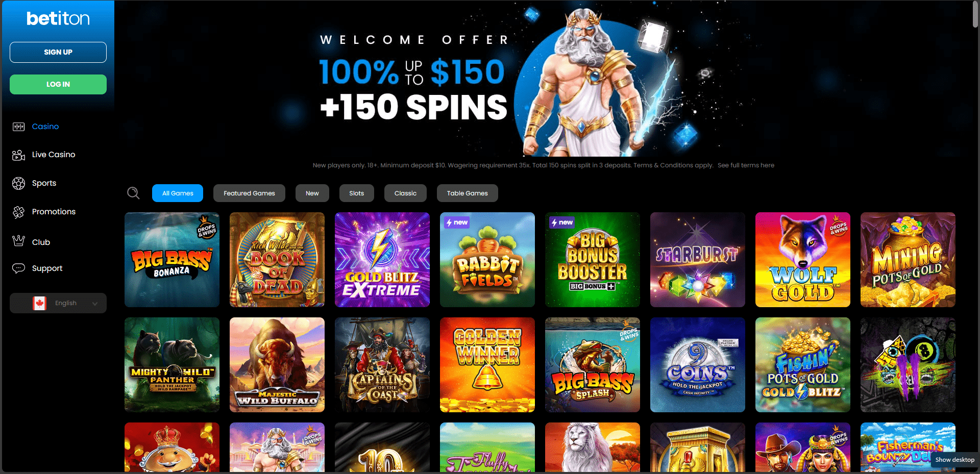
Task: Click the Canadian flag in language selector
Action: (x=39, y=303)
